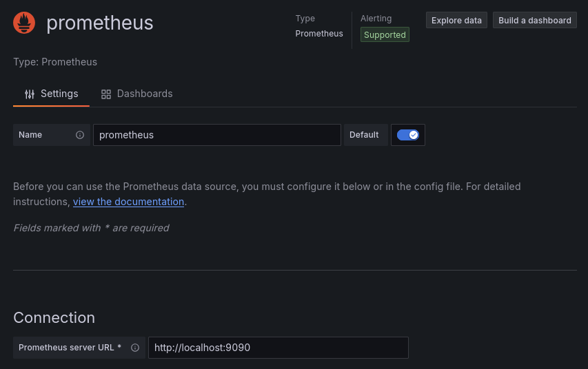This screenshot has width=588, height=369.
Task: Click the sliders icon beside Settings
Action: point(30,94)
